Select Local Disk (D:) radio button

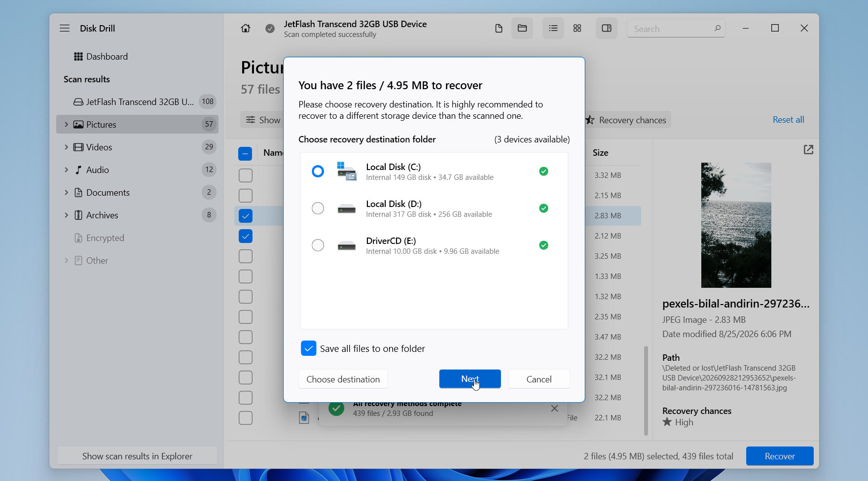tap(318, 208)
